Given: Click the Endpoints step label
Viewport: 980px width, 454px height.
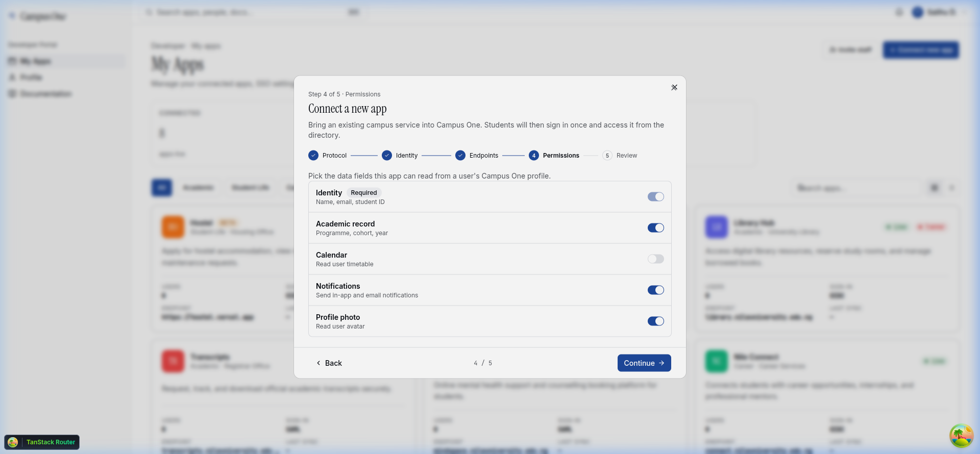Looking at the screenshot, I should [x=484, y=156].
